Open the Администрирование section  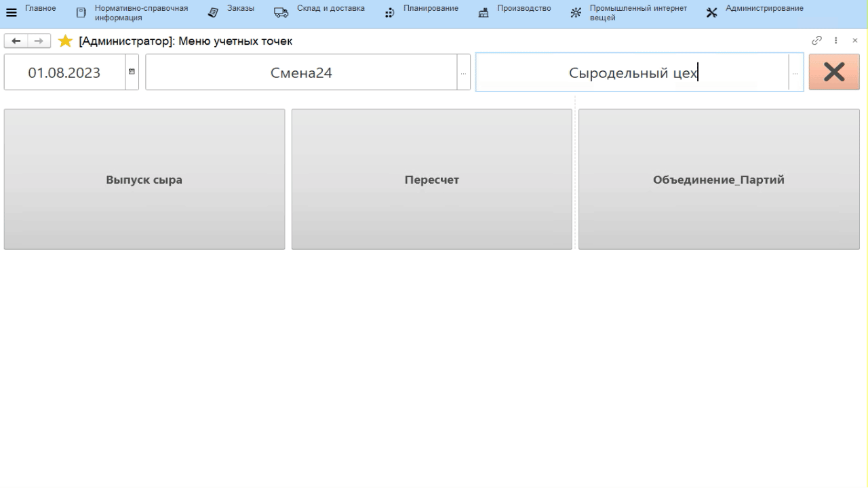755,12
